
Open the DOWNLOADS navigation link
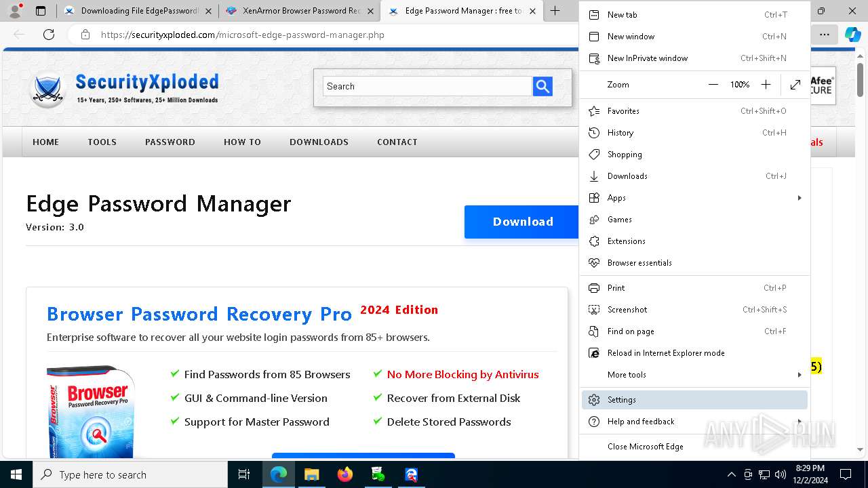319,142
